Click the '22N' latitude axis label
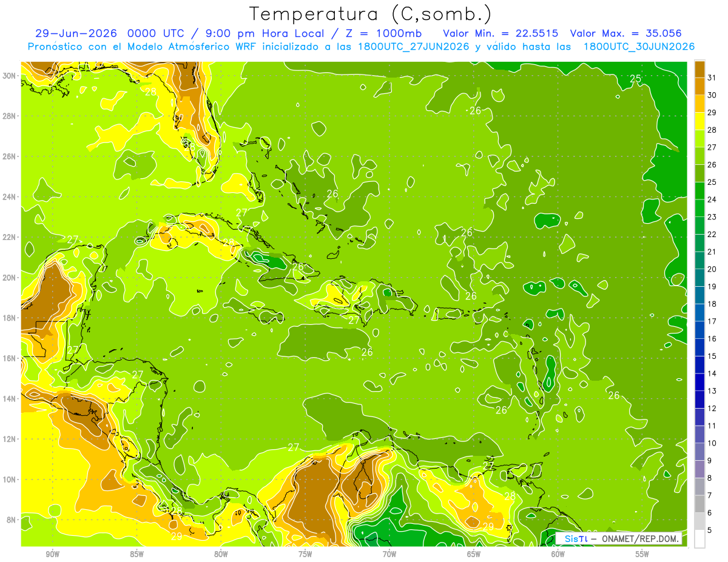The width and height of the screenshot is (728, 562). coord(9,237)
